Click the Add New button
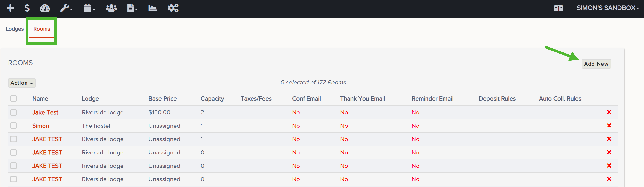The width and height of the screenshot is (644, 187). click(596, 64)
